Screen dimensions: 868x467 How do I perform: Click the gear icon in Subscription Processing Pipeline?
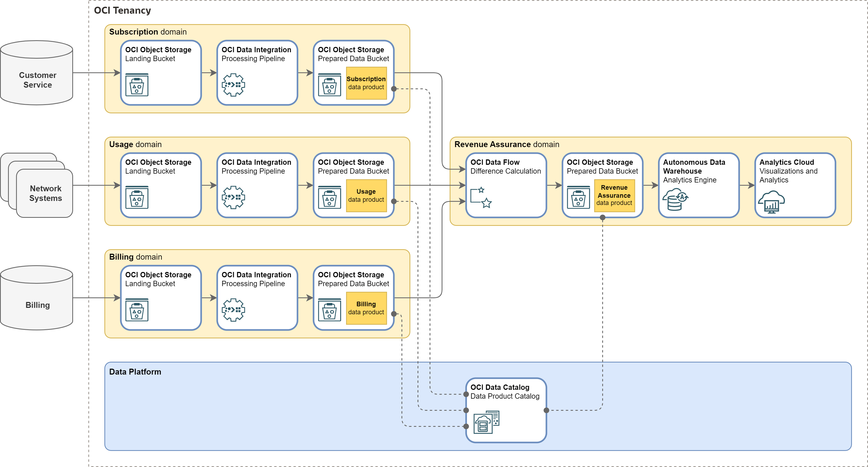tap(233, 85)
